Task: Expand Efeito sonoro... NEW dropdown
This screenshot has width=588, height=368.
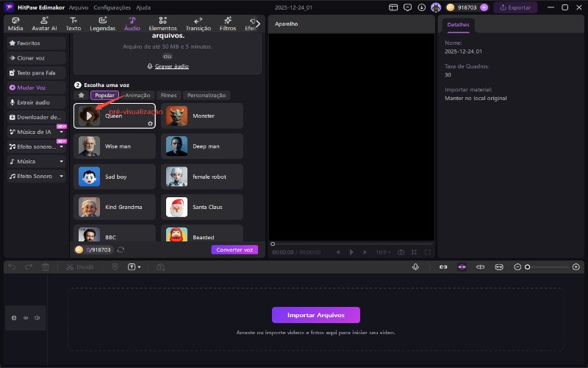Action: coord(62,146)
